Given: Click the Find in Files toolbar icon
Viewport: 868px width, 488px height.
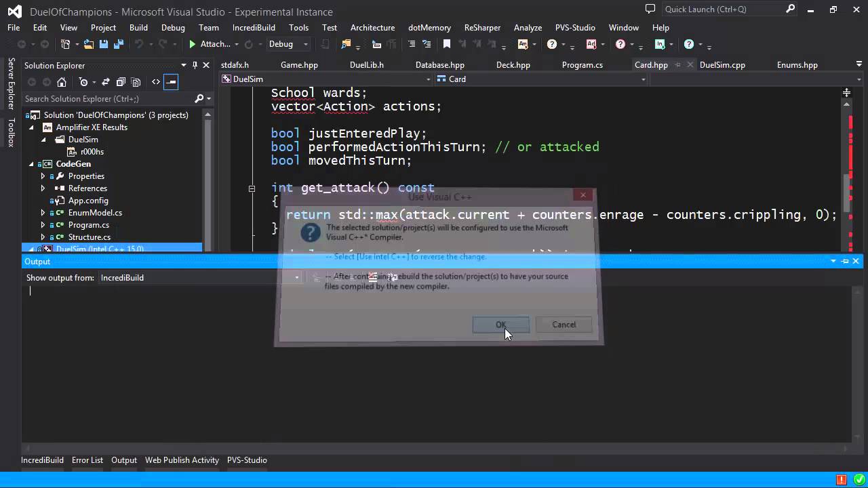Looking at the screenshot, I should [x=347, y=44].
